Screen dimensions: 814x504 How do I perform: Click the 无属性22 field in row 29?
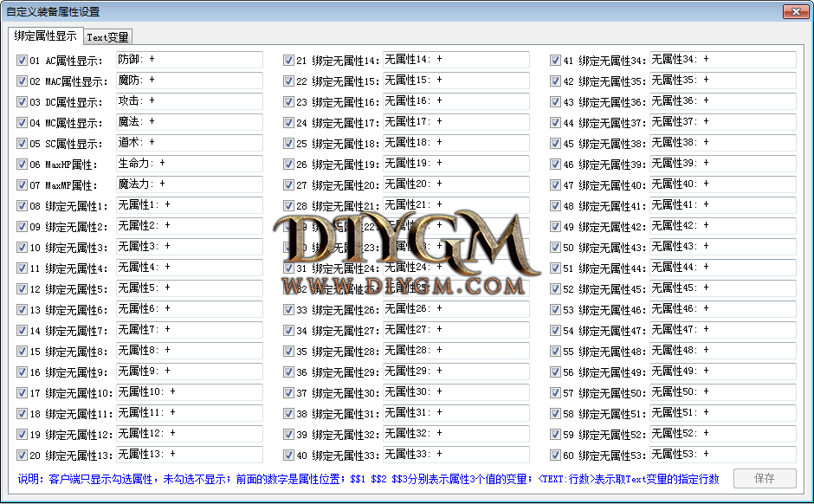pos(456,226)
